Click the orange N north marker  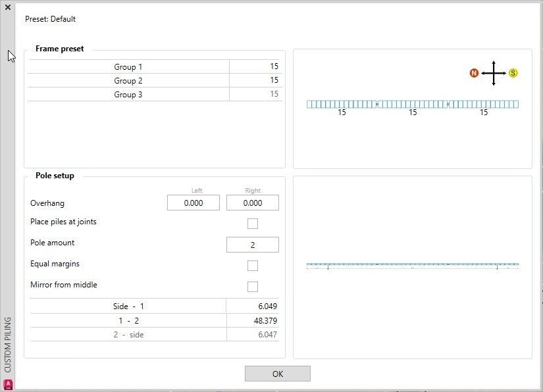[474, 73]
